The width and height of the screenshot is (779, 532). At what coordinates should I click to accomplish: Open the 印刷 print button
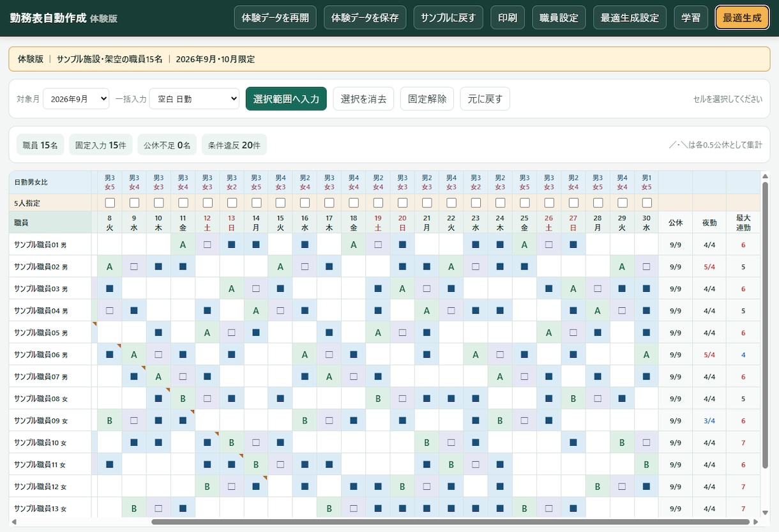click(508, 17)
